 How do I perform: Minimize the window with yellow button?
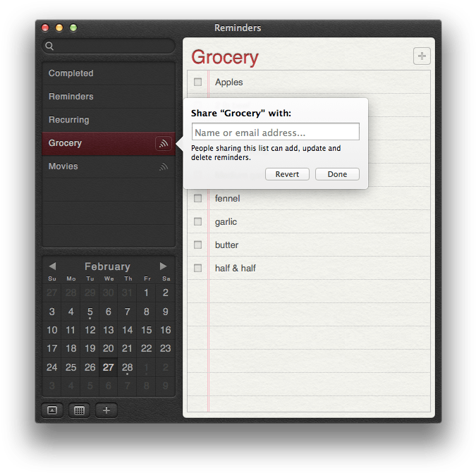[59, 27]
